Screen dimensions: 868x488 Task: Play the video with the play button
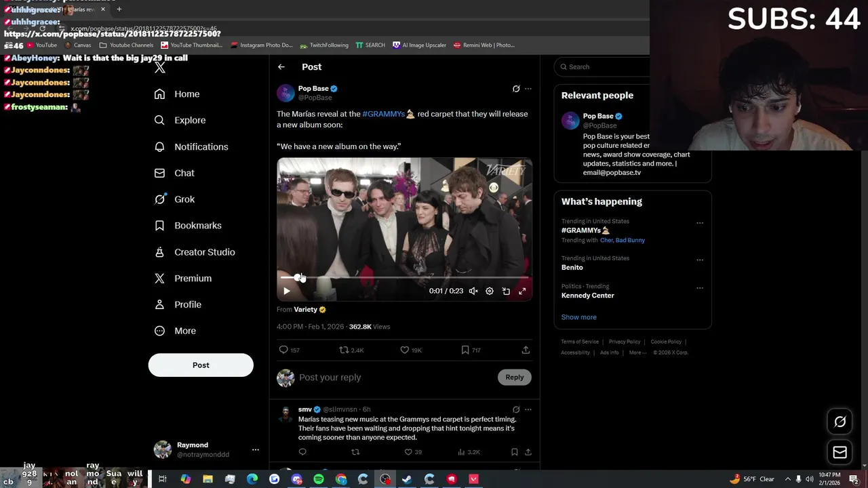tap(287, 291)
